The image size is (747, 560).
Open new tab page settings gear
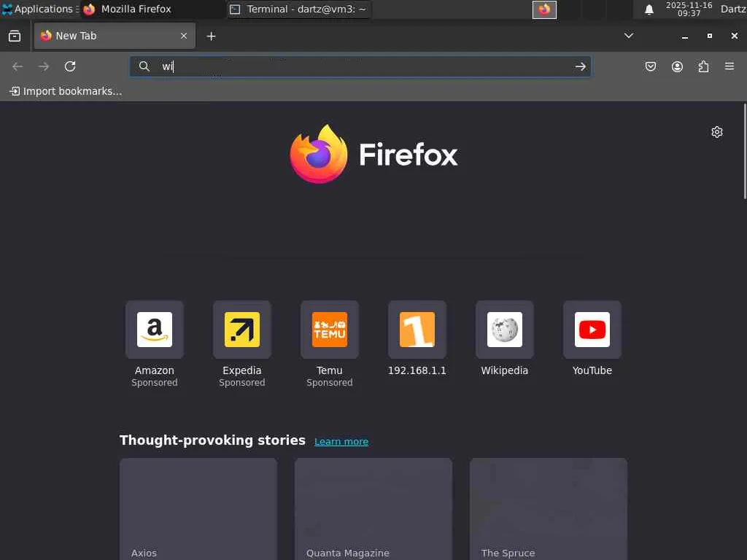(717, 132)
